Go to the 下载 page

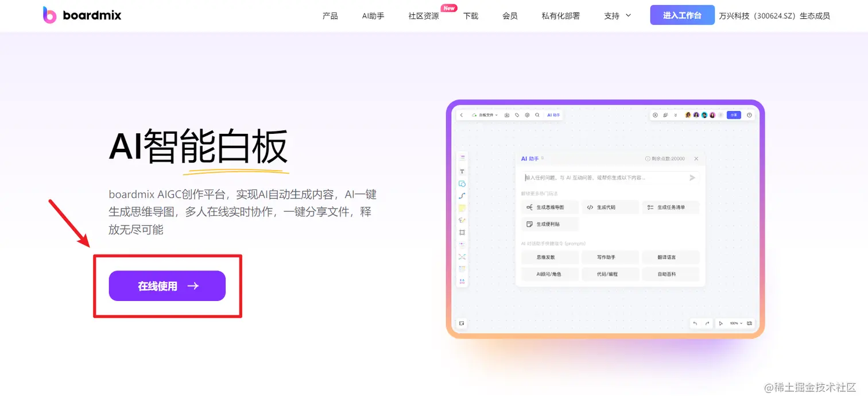tap(471, 16)
